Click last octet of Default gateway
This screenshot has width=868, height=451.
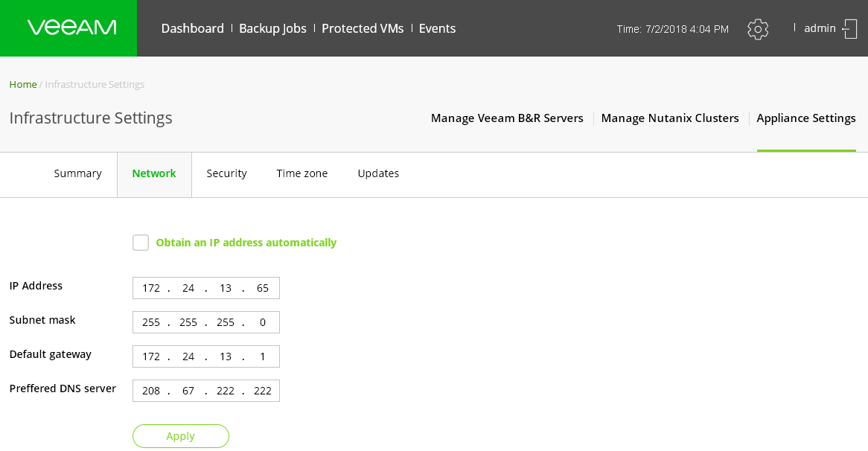[263, 356]
